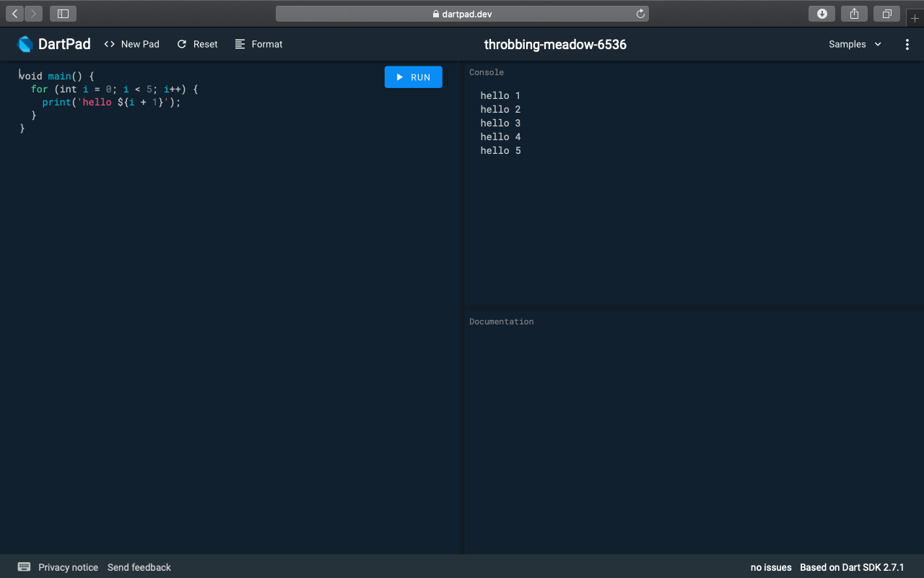
Task: Open the Send feedback link
Action: pyautogui.click(x=139, y=567)
